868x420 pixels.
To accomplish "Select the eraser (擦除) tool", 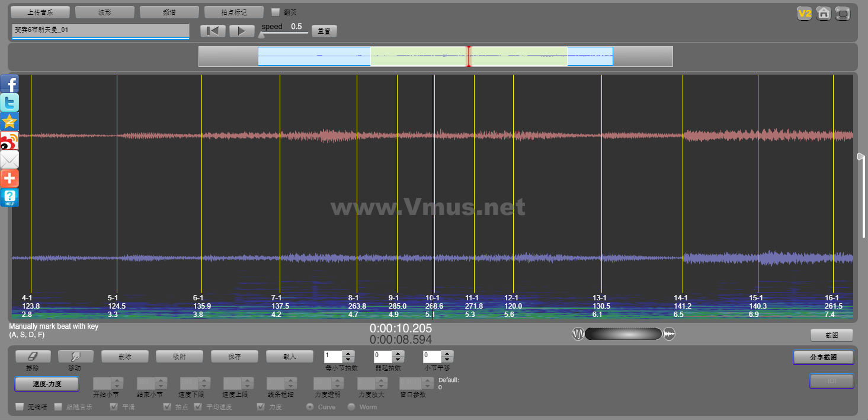I will point(33,356).
